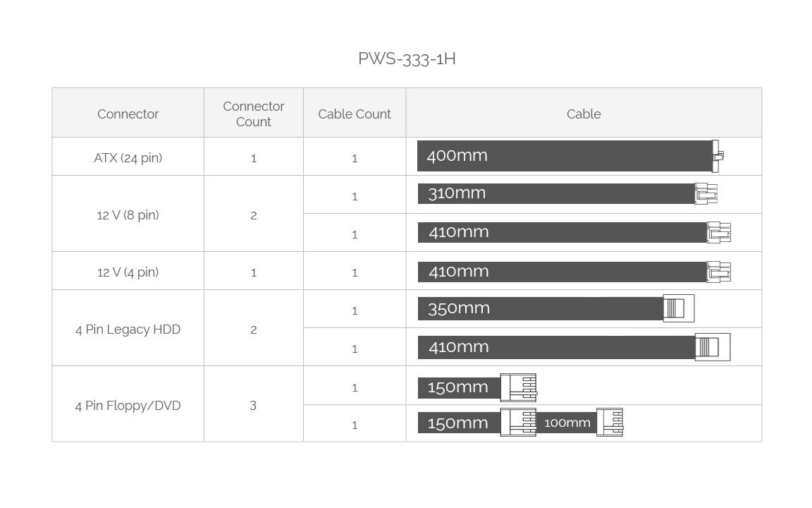Click the connector count 3 cell
Viewport: 812px width, 508px height.
pyautogui.click(x=253, y=406)
